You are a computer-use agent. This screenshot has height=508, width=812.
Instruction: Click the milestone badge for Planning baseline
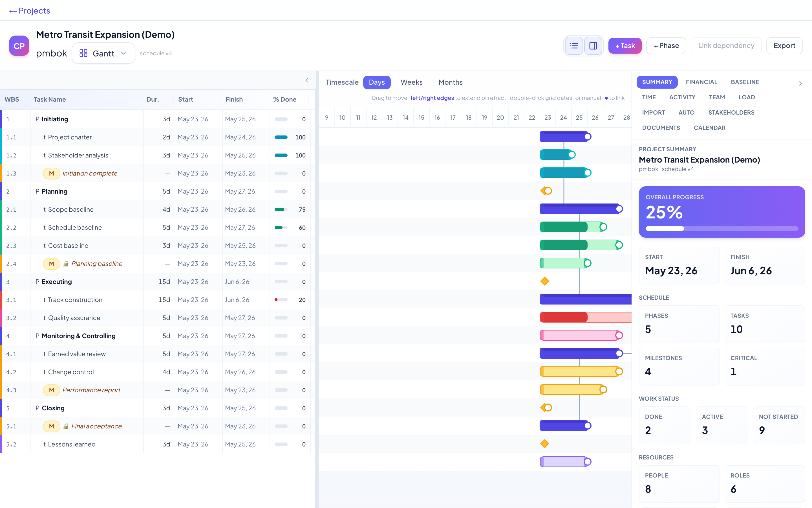coord(51,264)
